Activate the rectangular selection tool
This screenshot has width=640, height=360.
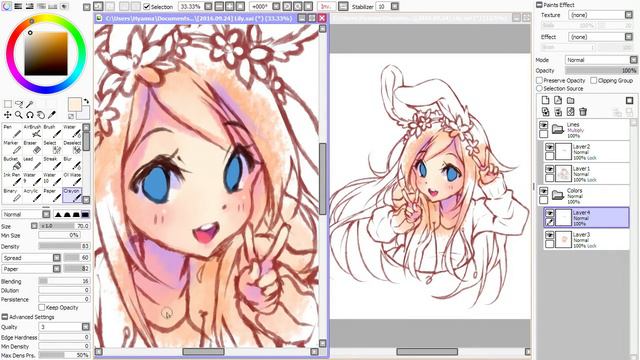click(8, 104)
